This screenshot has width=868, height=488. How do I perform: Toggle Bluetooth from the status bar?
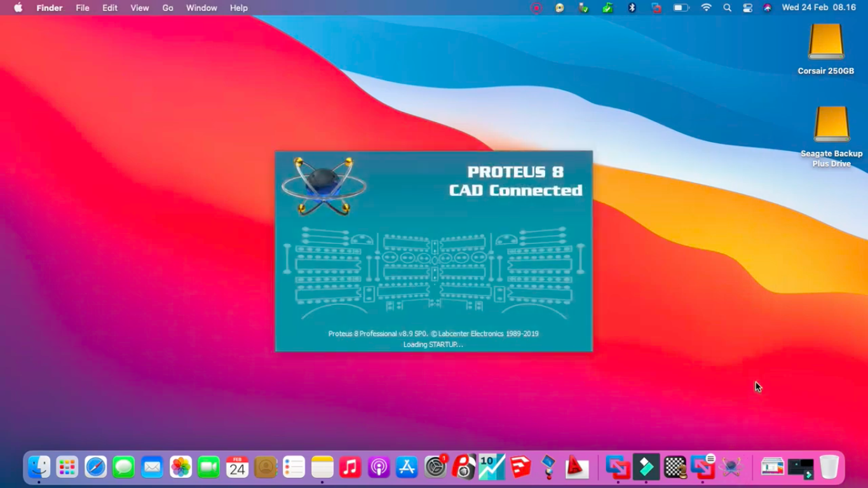tap(632, 8)
